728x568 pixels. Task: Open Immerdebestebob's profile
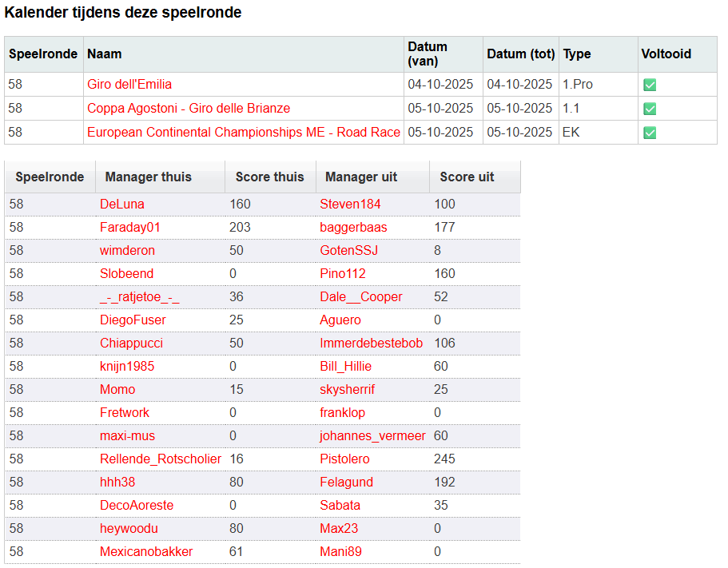tap(371, 344)
